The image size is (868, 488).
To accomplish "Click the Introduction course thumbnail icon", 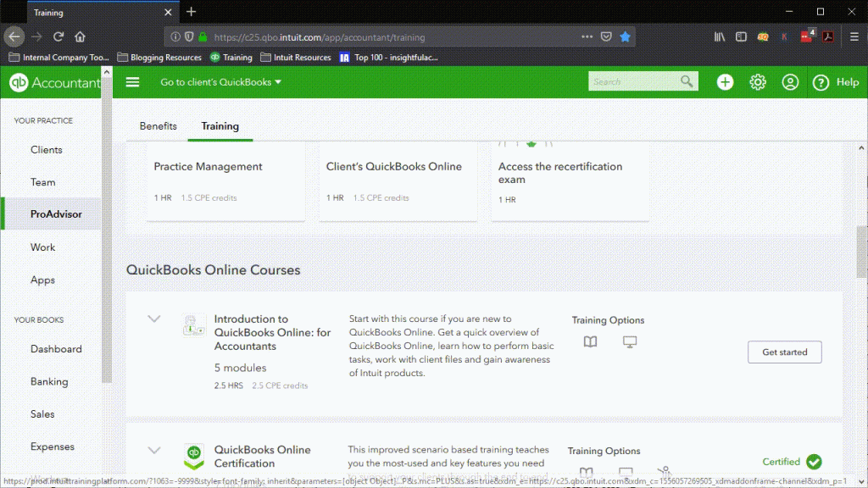I will (x=194, y=325).
